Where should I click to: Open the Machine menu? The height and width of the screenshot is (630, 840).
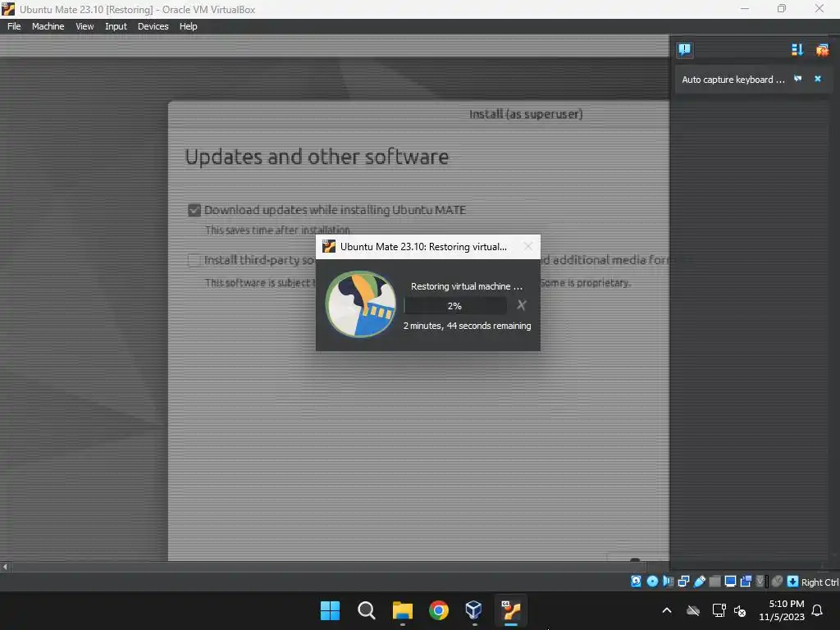48,26
